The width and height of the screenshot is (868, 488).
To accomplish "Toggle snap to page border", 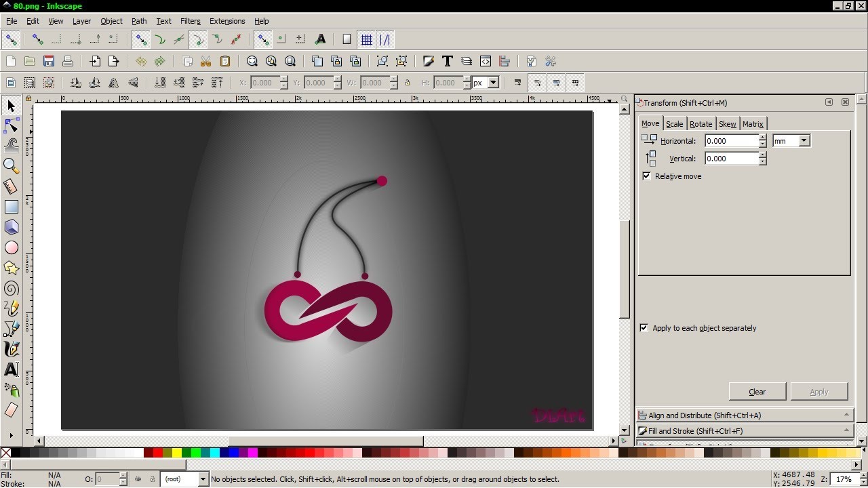I will tap(347, 39).
